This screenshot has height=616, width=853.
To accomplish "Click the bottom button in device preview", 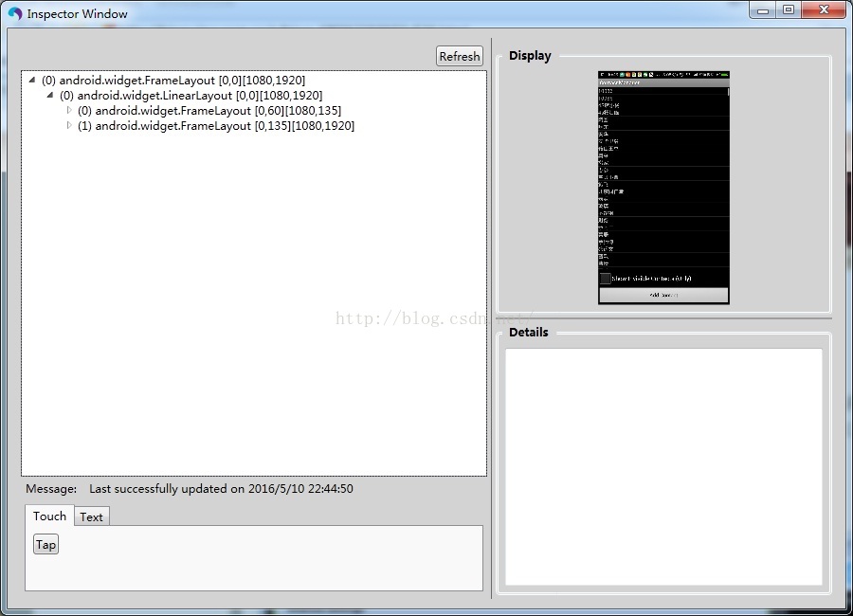I will point(663,295).
